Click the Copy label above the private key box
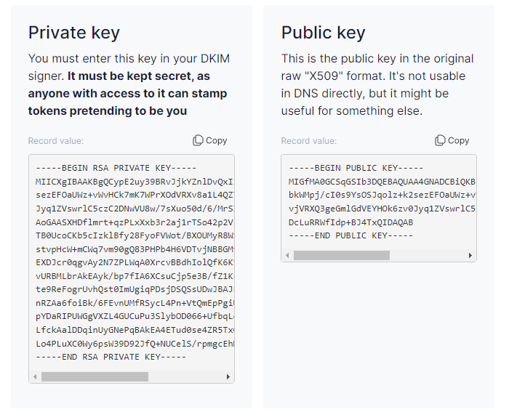 216,141
